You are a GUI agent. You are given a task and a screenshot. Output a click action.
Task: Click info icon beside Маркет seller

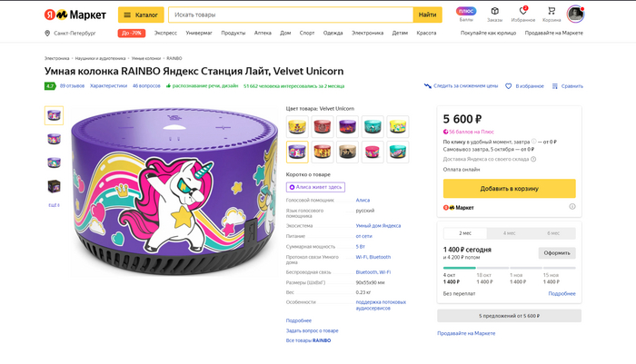(x=571, y=207)
